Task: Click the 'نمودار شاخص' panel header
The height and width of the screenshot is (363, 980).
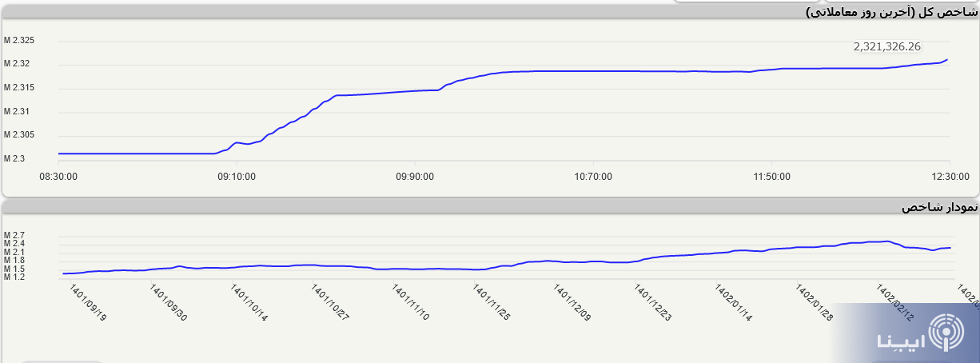Action: point(938,207)
